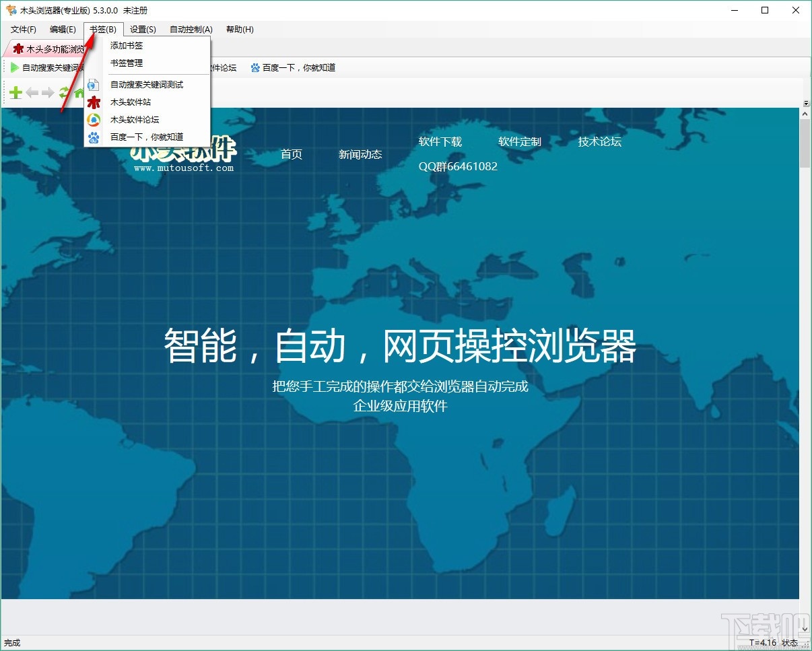
Task: Click the QQ群66461082 text on the page
Action: pyautogui.click(x=458, y=166)
